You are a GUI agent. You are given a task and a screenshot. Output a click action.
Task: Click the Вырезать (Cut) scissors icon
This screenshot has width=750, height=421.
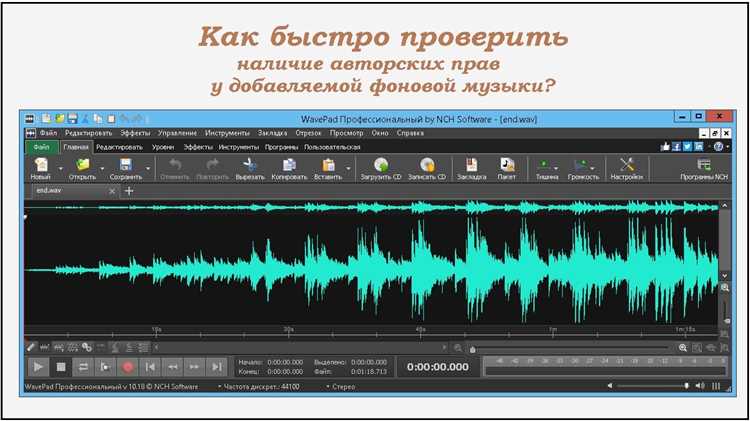(249, 165)
